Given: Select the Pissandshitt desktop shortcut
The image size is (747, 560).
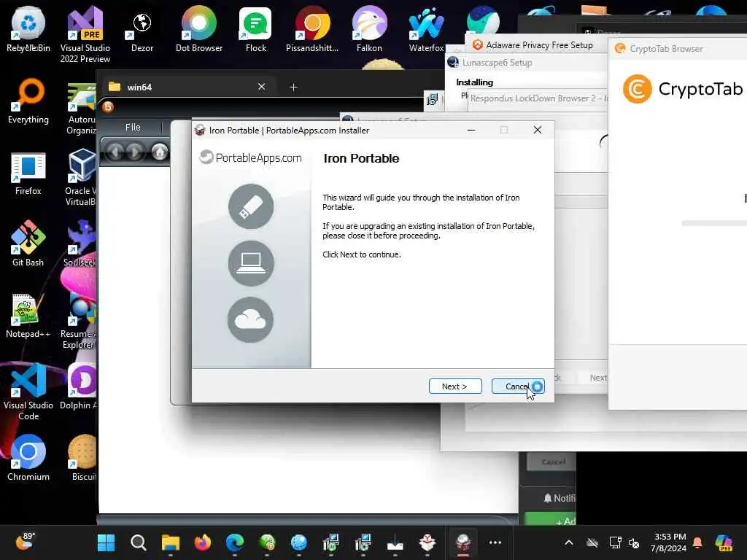Looking at the screenshot, I should click(312, 29).
